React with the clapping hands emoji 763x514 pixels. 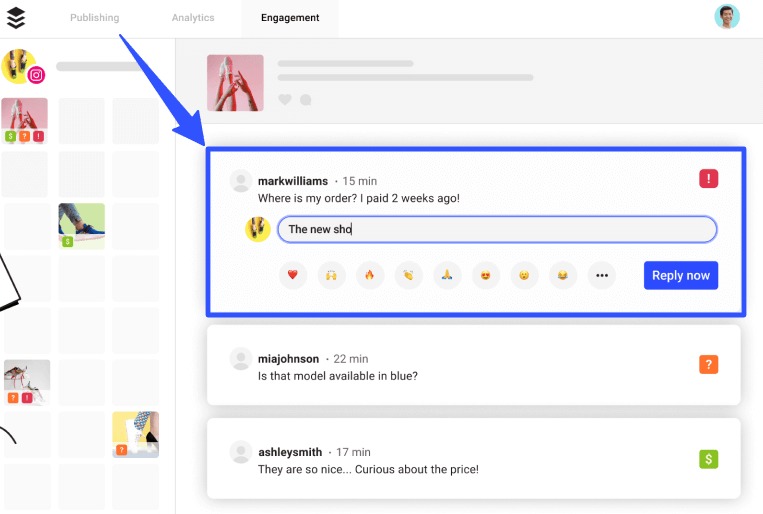409,275
